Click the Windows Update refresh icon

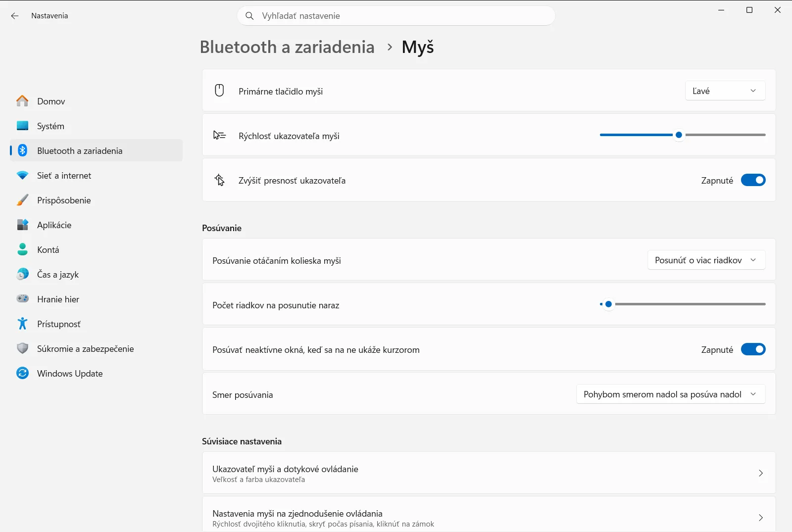[22, 373]
